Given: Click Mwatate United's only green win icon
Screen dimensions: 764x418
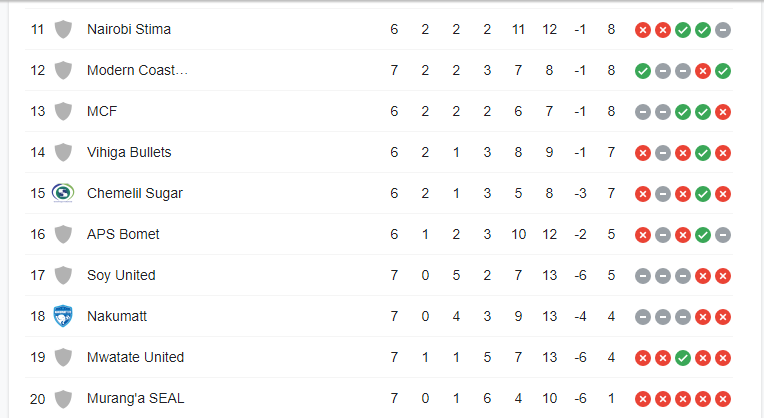Looking at the screenshot, I should pos(683,358).
